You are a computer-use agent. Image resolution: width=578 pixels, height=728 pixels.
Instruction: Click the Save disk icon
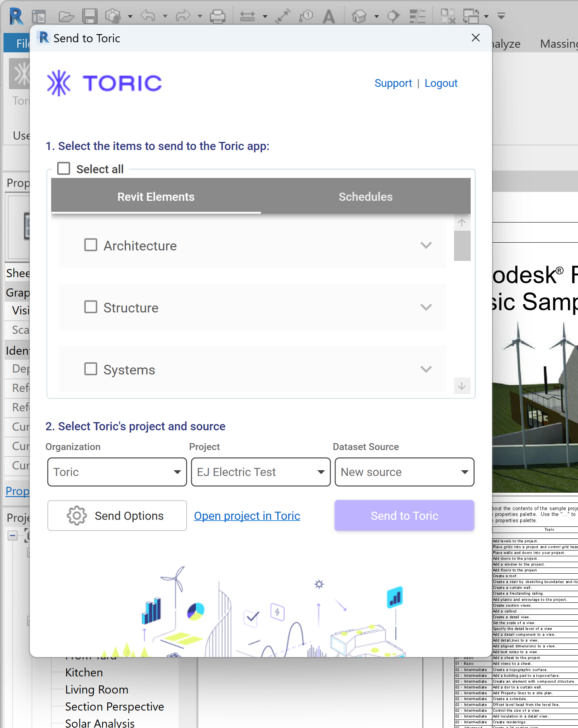(x=89, y=16)
